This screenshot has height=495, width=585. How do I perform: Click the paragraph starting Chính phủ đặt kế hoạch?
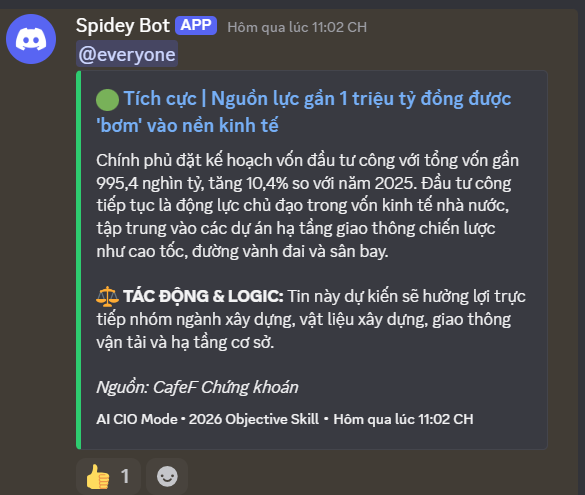tap(307, 206)
